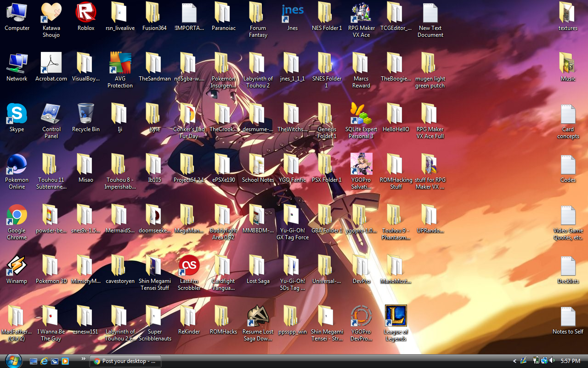Expand the taskbar toolbar chevron
588x368 pixels.
tap(83, 358)
